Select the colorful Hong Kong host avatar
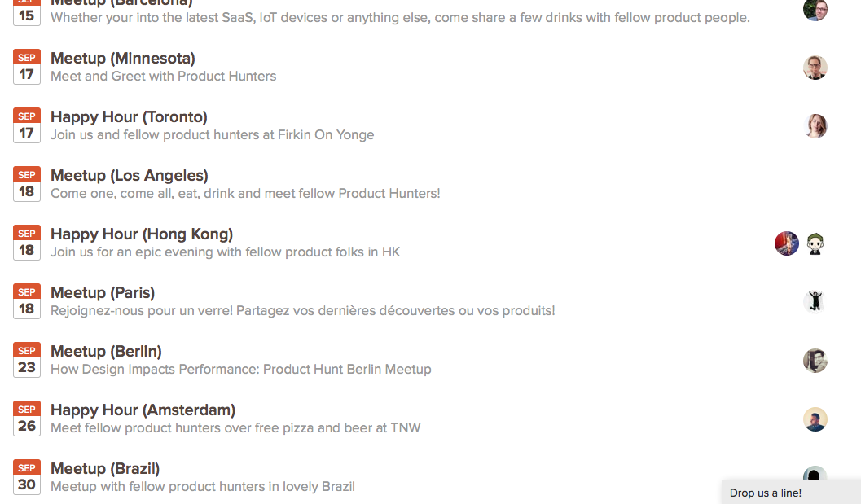Image resolution: width=861 pixels, height=504 pixels. click(x=786, y=243)
